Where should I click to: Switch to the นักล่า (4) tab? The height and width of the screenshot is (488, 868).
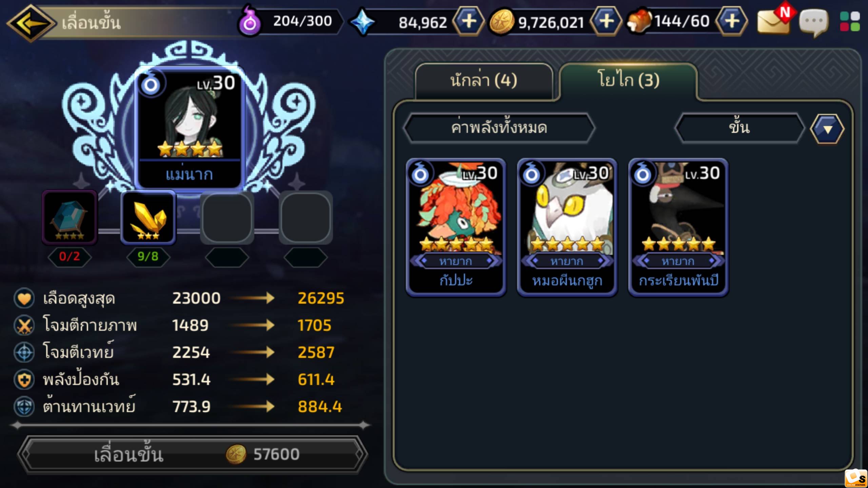[484, 81]
